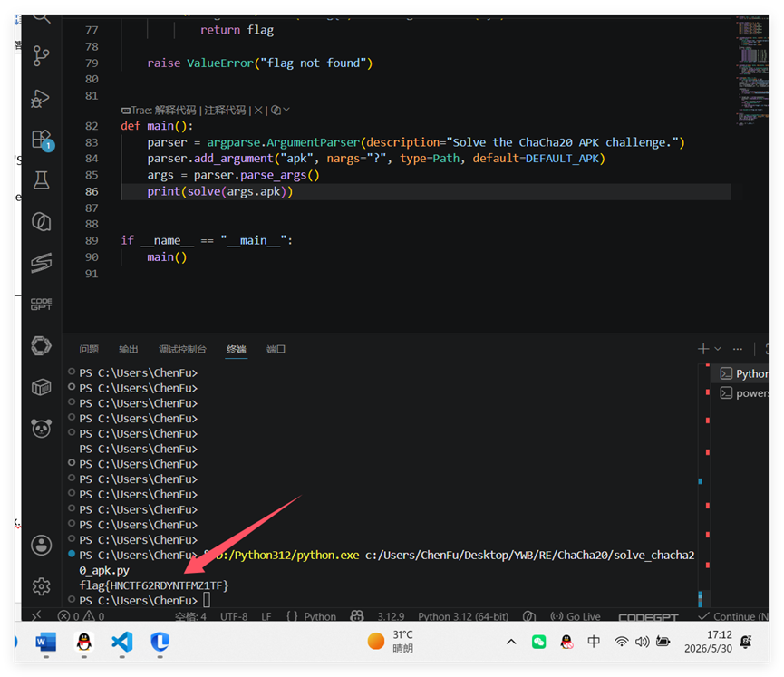Open WeChat from the system tray
Image resolution: width=784 pixels, height=677 pixels.
(x=538, y=642)
